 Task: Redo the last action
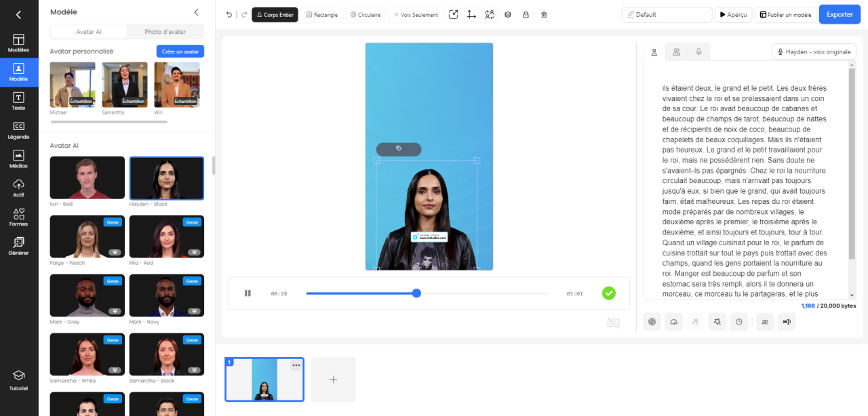pyautogui.click(x=244, y=14)
